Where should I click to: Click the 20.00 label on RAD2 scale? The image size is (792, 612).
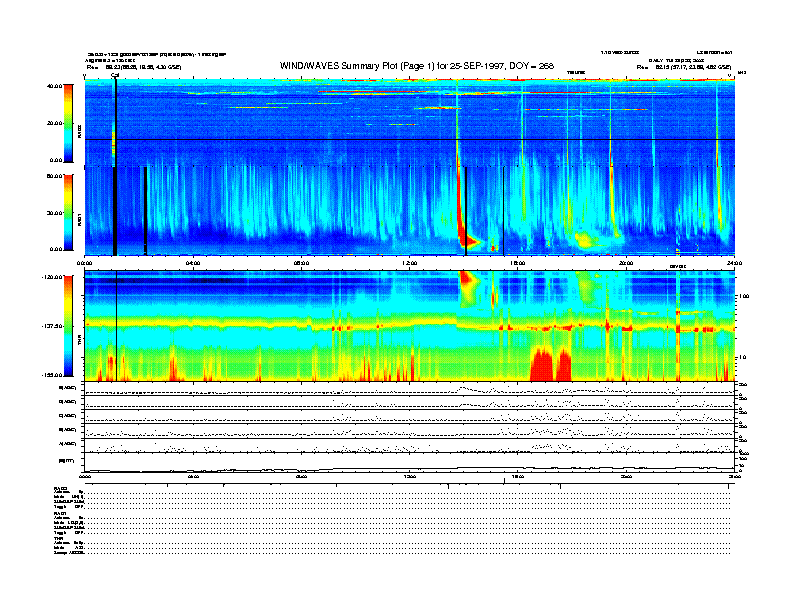pos(54,123)
